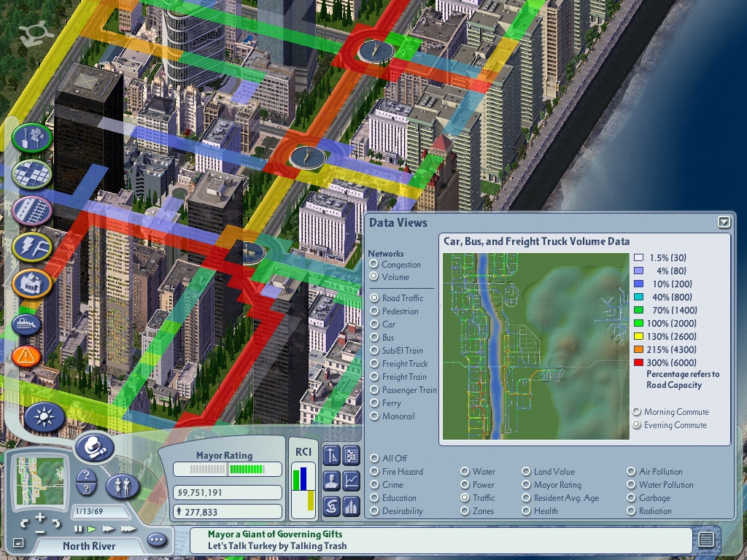The height and width of the screenshot is (560, 747).
Task: Open the news ticker list icon
Action: (x=706, y=540)
